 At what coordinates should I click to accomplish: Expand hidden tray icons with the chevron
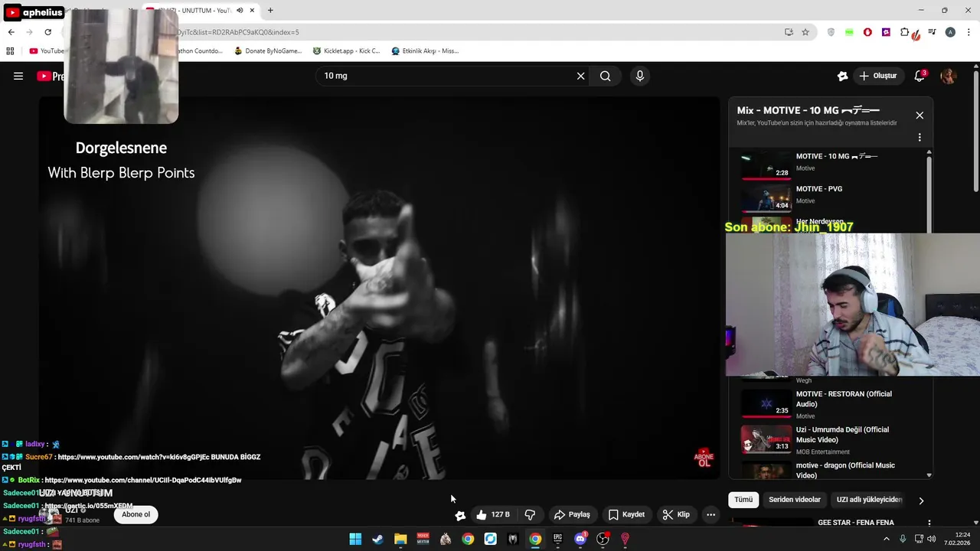tap(887, 539)
